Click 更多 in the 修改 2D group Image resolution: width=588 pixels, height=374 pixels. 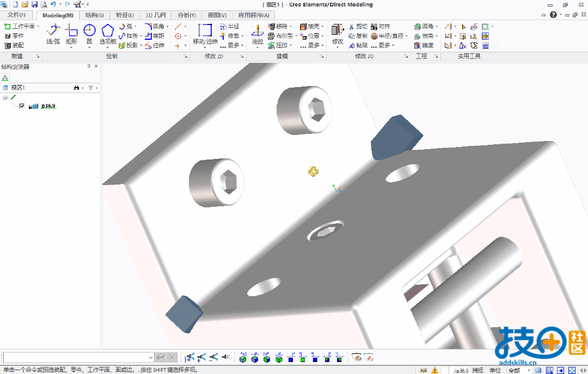click(231, 45)
